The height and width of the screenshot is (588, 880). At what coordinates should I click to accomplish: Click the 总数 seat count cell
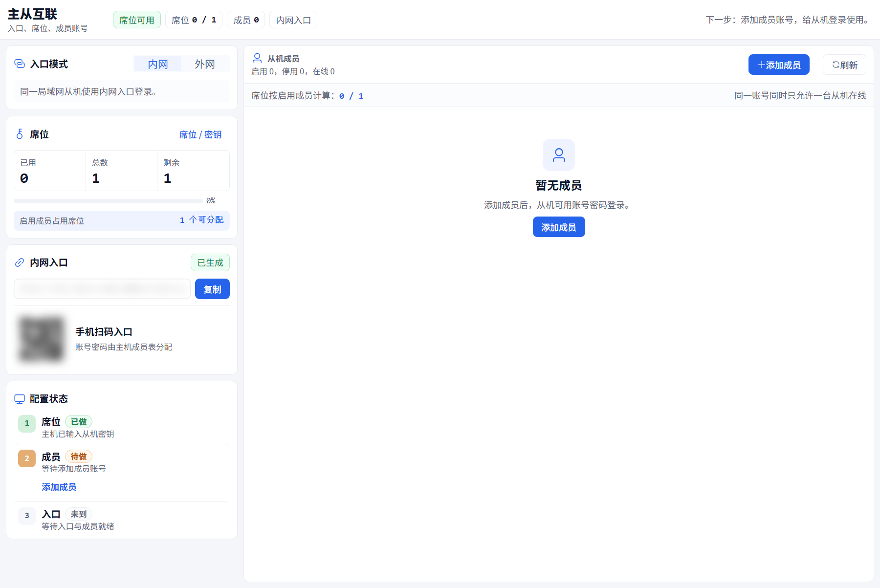[x=122, y=171]
